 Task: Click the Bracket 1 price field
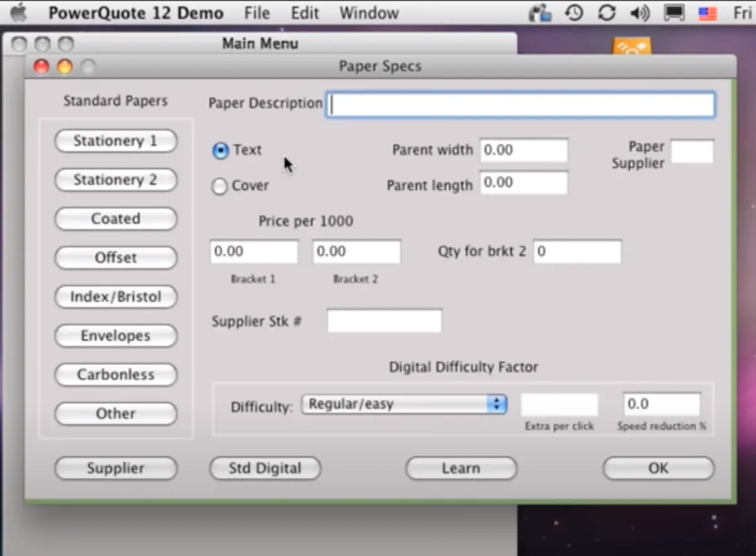tap(254, 252)
